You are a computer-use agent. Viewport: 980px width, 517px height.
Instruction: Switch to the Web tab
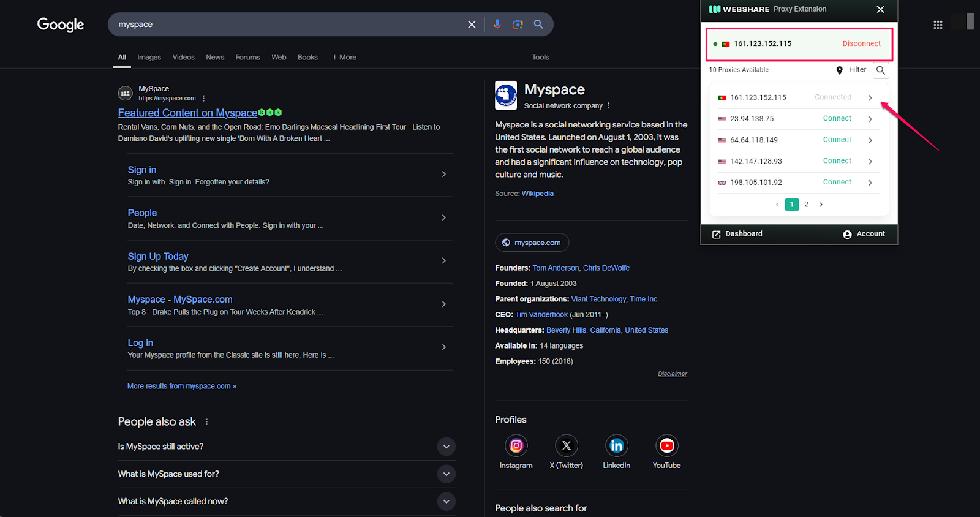click(279, 57)
